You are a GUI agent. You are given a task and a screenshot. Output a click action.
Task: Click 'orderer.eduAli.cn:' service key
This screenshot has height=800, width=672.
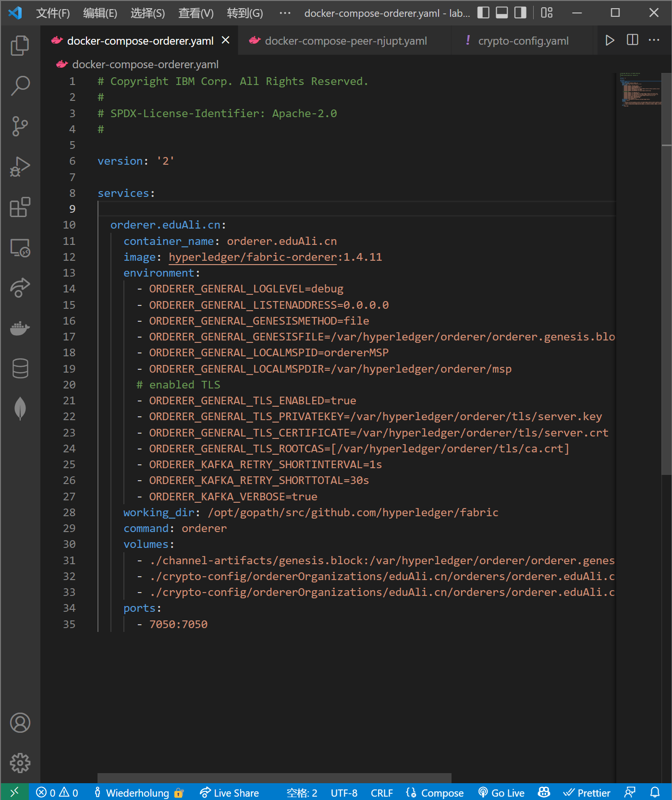[168, 225]
